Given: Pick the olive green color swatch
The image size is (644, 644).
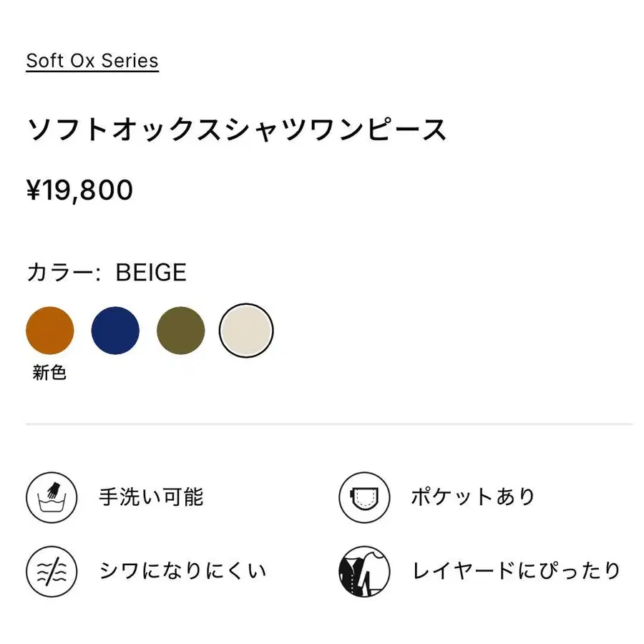Looking at the screenshot, I should point(181,330).
